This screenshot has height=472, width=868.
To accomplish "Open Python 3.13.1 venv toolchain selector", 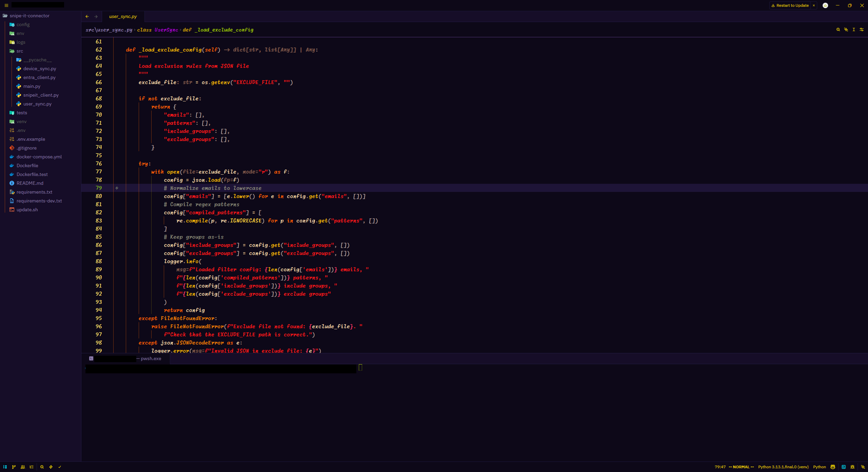I will pos(783,467).
